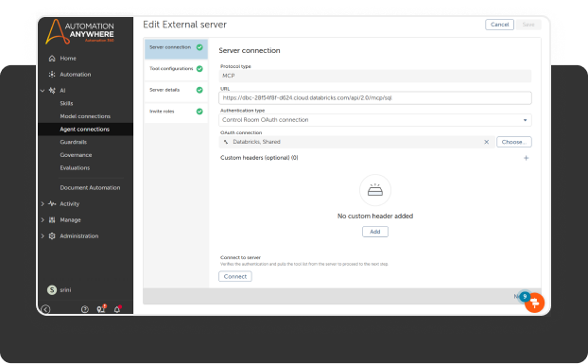Click the AI sparkle icon

[52, 91]
